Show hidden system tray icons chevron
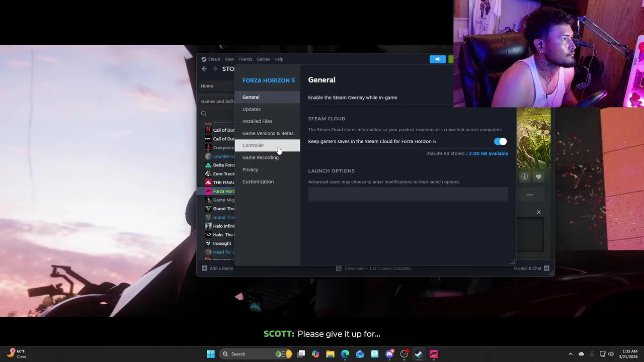Screen dimensions: 644x362 click(x=570, y=354)
